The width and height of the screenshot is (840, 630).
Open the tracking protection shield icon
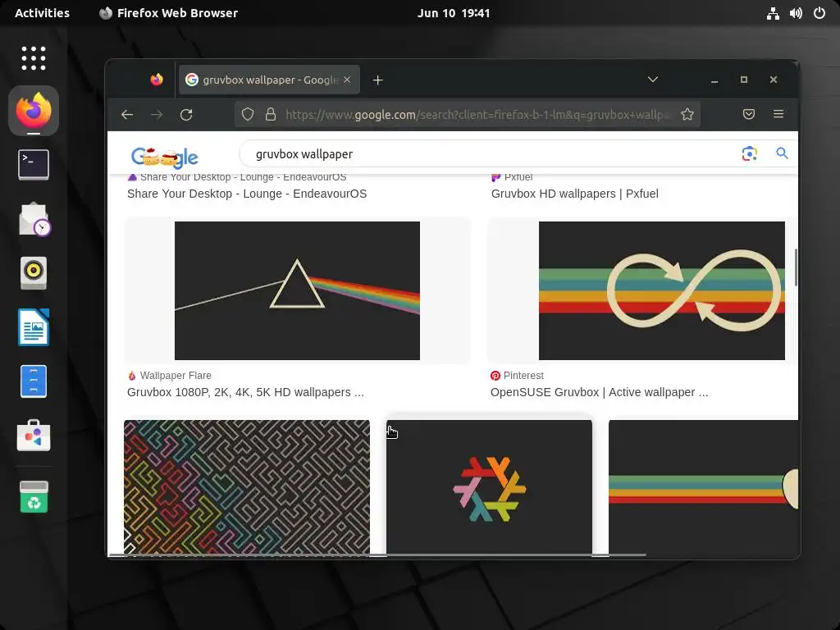click(248, 114)
